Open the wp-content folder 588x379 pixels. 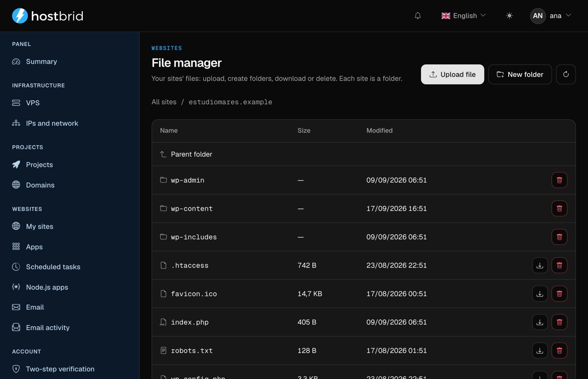click(x=192, y=208)
